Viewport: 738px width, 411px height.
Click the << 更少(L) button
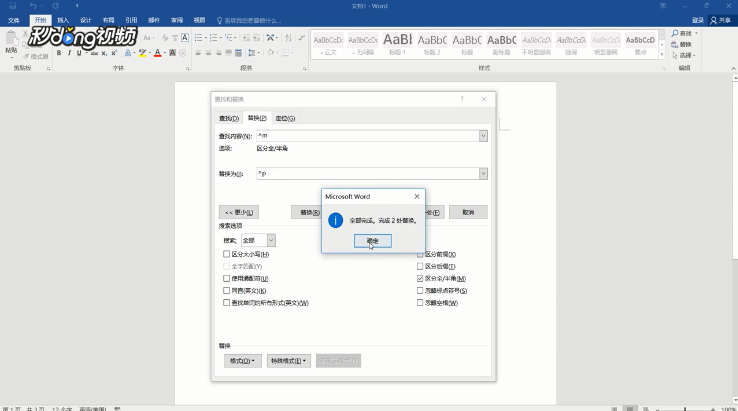coord(239,212)
